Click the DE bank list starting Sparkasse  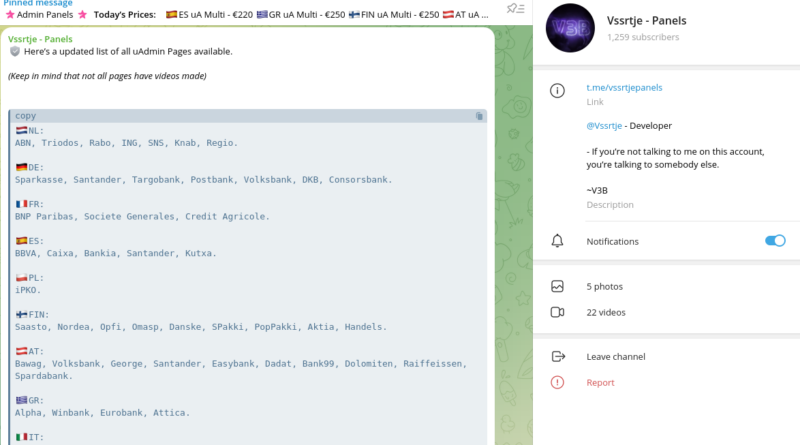click(204, 180)
